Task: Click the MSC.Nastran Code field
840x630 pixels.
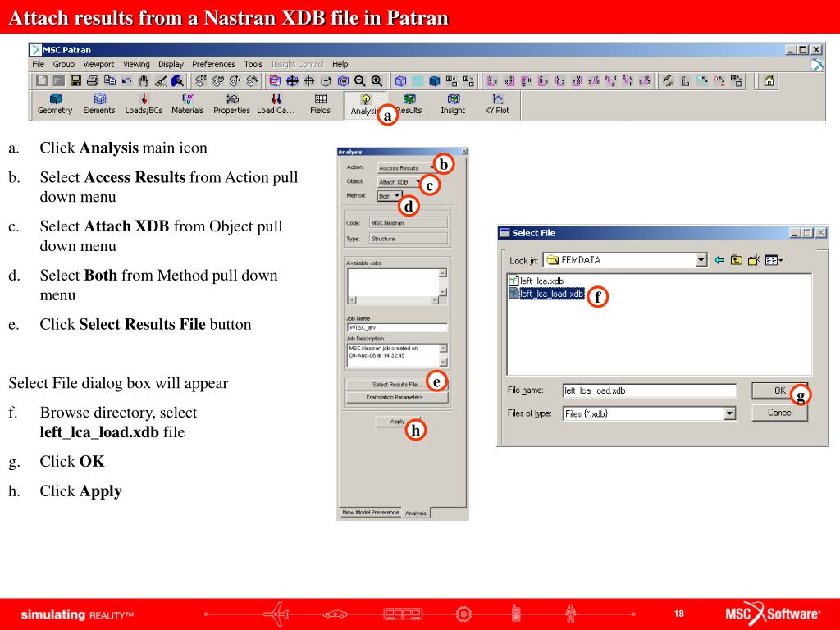Action: (409, 223)
